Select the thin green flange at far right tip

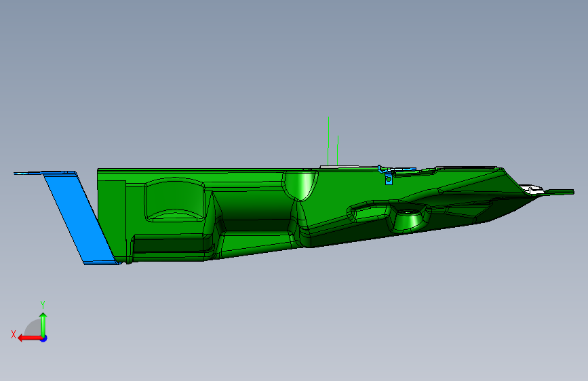tap(559, 193)
